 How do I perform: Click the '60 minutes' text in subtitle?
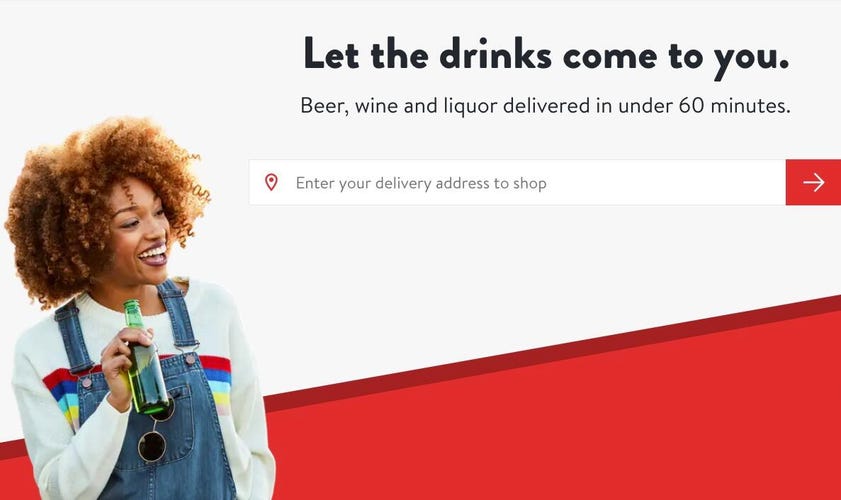coord(734,105)
